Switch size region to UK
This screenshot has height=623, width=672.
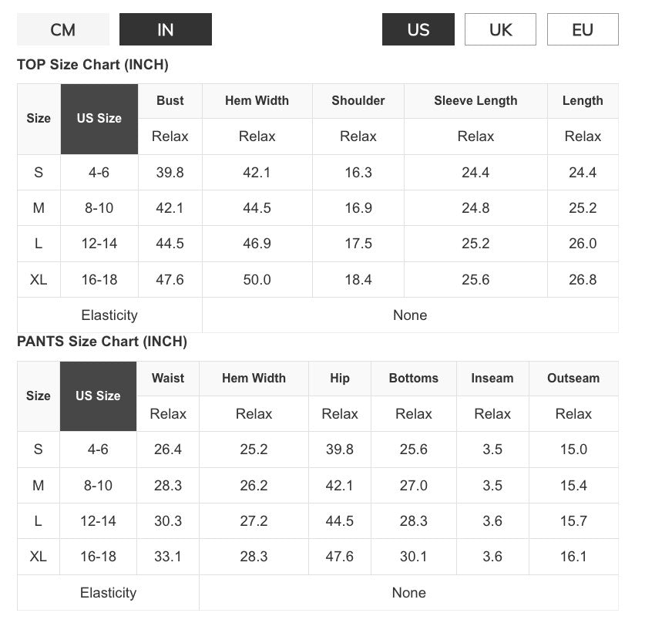(x=500, y=30)
